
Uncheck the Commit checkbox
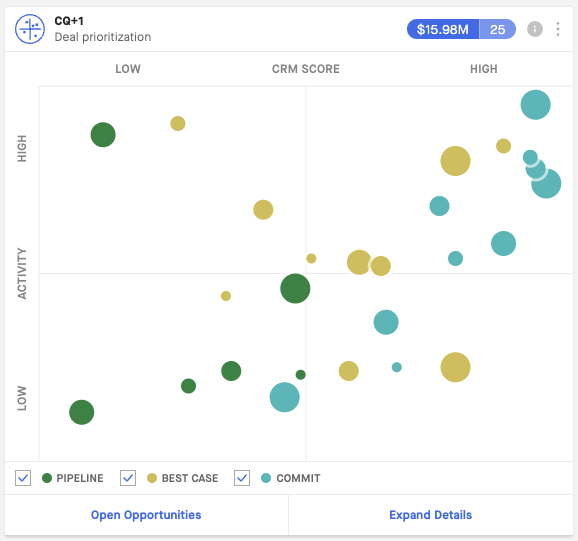click(x=242, y=478)
